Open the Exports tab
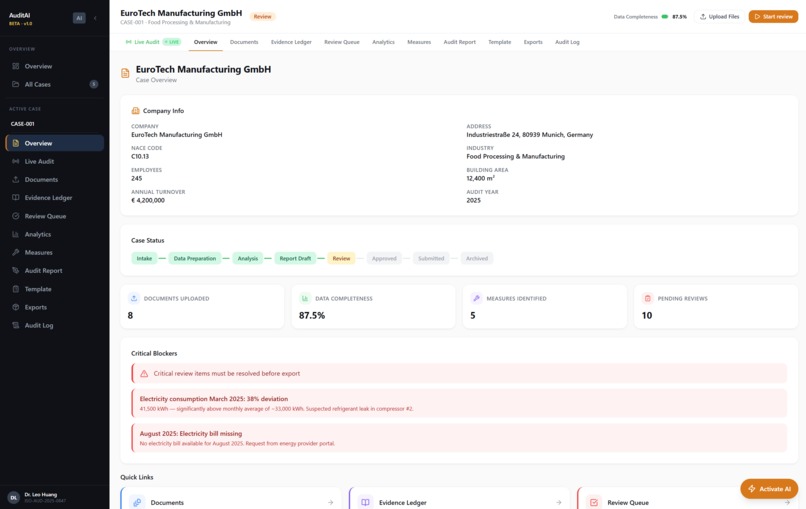806x509 pixels. click(533, 42)
